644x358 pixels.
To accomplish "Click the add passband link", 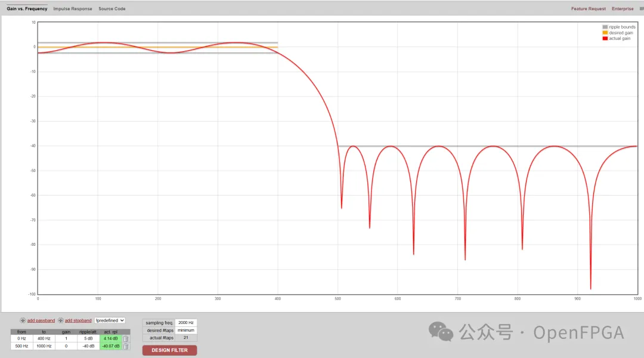I will (x=41, y=320).
